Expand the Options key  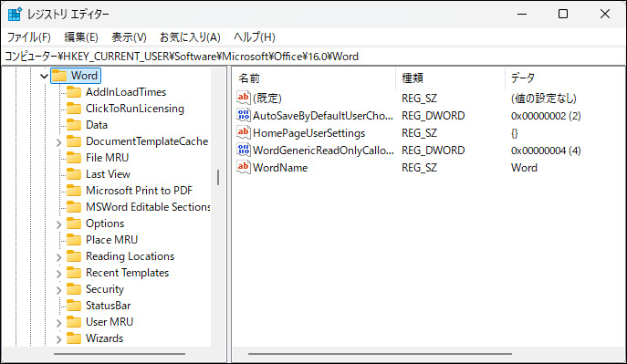pyautogui.click(x=58, y=224)
